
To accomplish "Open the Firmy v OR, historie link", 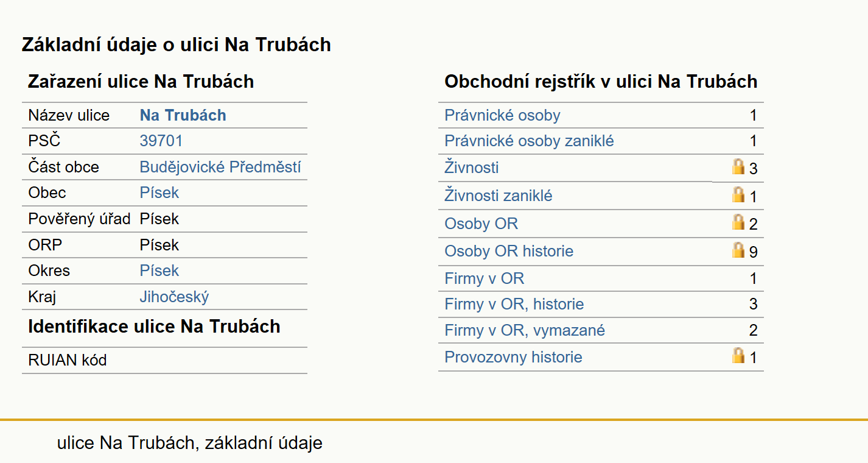I will tap(514, 304).
